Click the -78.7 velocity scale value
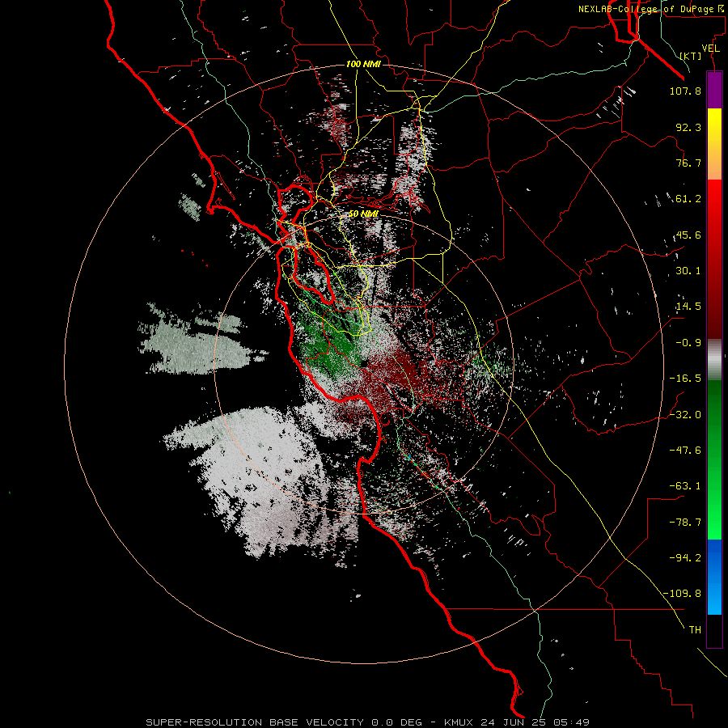 [x=685, y=523]
